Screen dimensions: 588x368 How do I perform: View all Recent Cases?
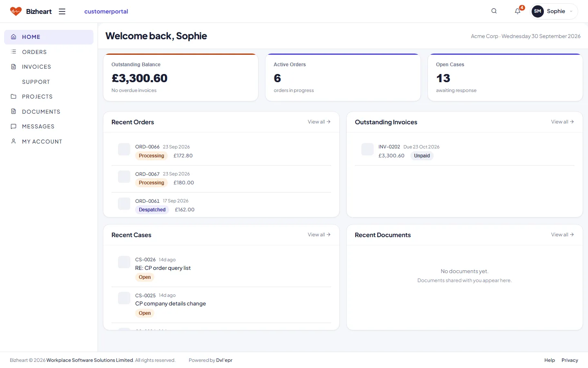point(319,235)
